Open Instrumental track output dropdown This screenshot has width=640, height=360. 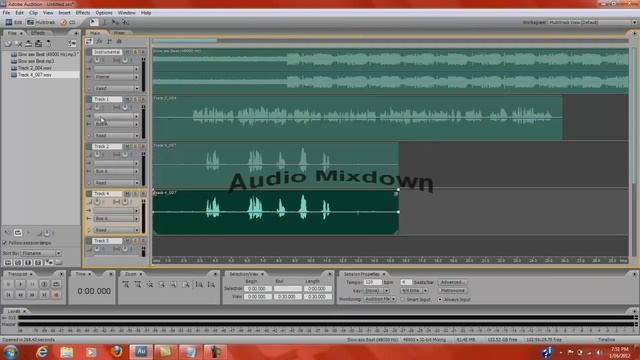(117, 77)
